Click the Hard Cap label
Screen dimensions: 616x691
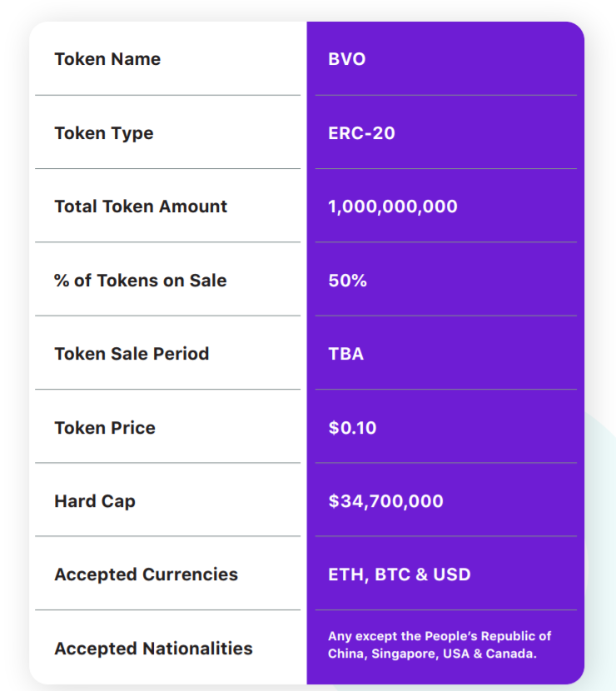95,501
